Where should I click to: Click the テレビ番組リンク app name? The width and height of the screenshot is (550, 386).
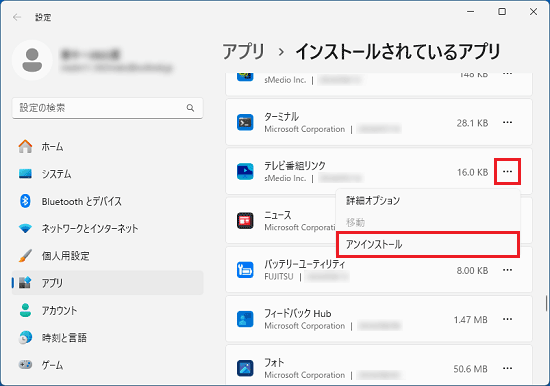[x=295, y=166]
